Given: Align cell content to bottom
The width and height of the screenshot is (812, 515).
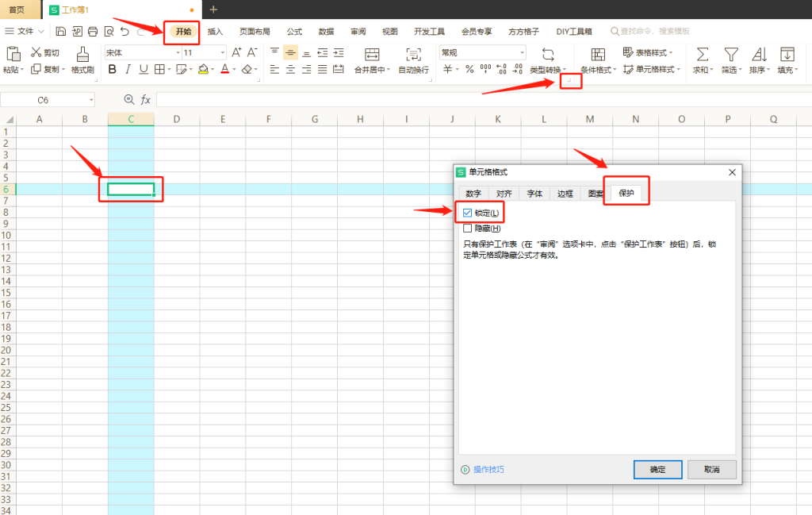Looking at the screenshot, I should 307,52.
